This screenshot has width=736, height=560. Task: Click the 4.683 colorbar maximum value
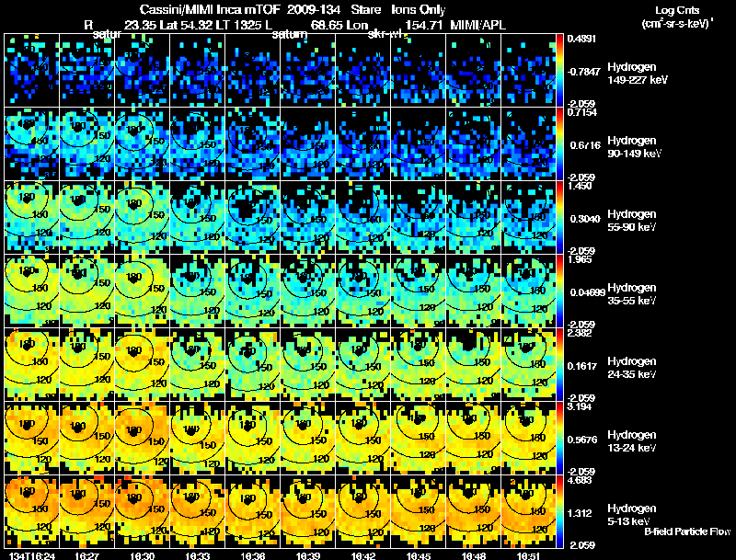click(580, 480)
